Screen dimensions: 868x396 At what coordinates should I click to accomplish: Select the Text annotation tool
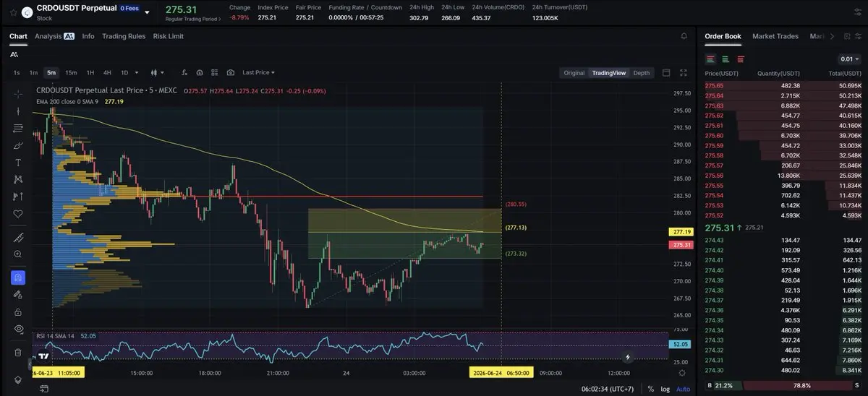(18, 163)
